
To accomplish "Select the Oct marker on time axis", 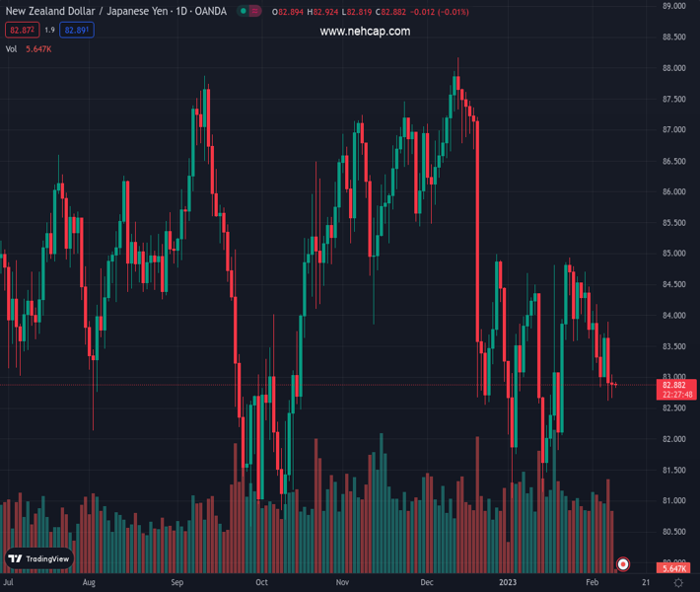I will coord(261,583).
